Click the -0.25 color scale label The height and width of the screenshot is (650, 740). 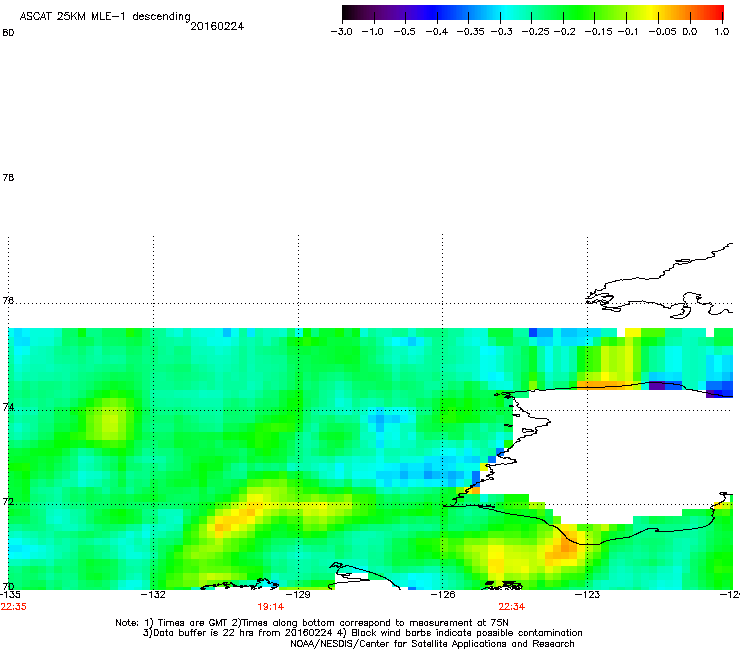point(536,32)
